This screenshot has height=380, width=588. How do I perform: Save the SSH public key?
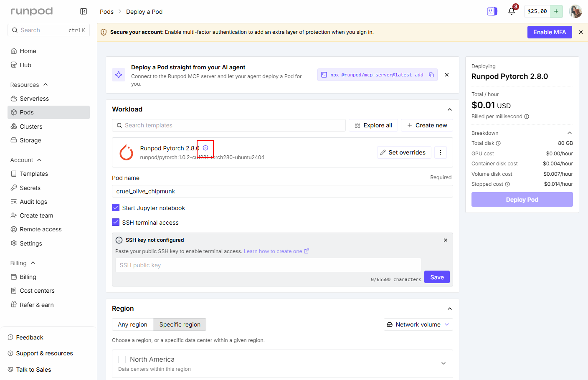[437, 277]
